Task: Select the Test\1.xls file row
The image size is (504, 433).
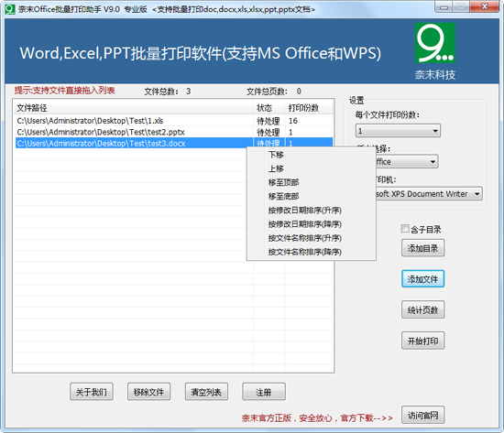Action: 173,121
